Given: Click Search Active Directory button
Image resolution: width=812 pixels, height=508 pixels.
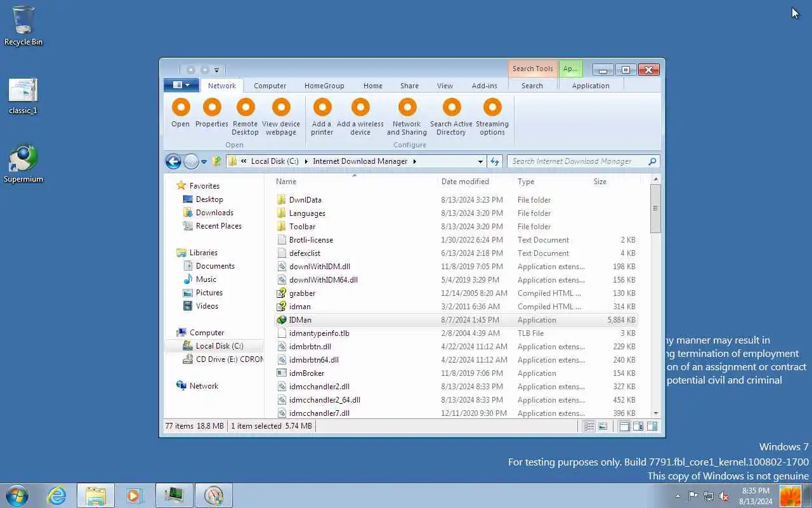Looking at the screenshot, I should (x=451, y=116).
